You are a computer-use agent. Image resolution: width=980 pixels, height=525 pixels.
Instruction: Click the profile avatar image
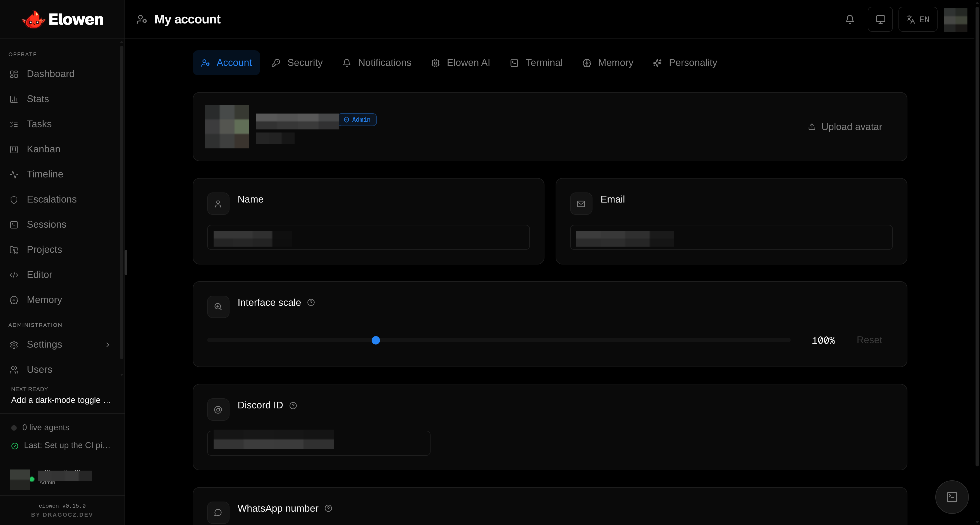coord(227,127)
